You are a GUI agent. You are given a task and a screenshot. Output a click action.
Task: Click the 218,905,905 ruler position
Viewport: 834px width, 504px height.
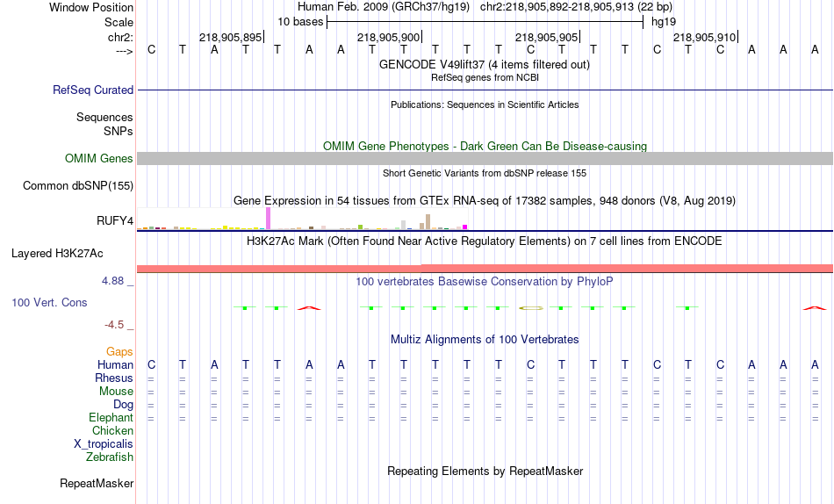pyautogui.click(x=547, y=37)
